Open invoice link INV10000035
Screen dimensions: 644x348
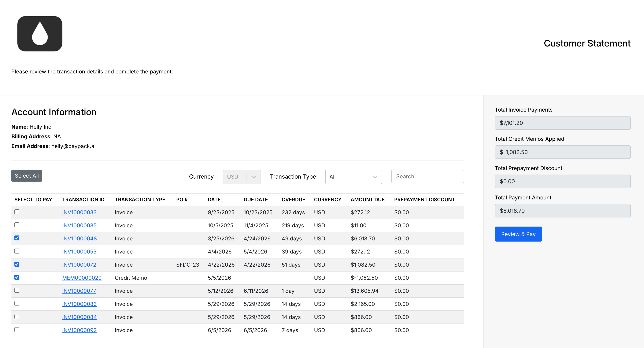79,225
